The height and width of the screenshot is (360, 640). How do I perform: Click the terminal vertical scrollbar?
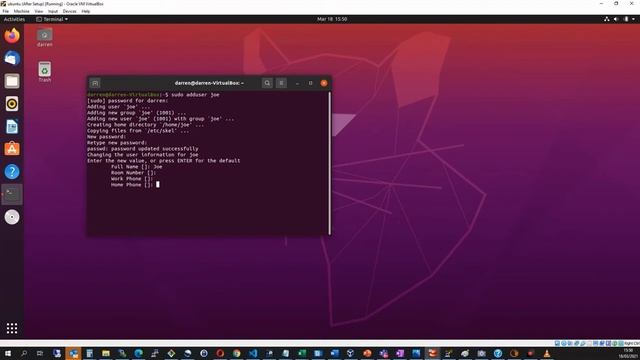pos(329,163)
